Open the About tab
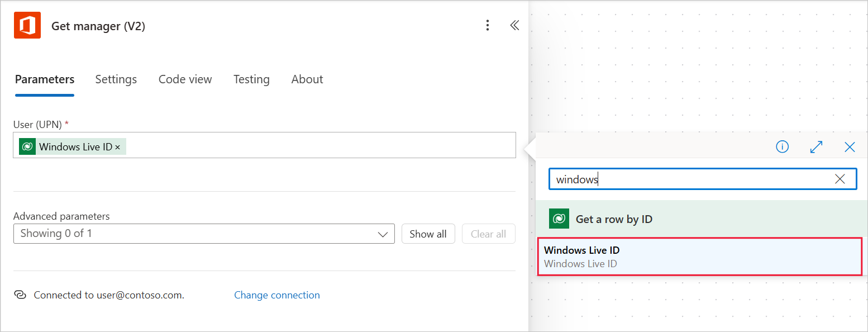This screenshot has width=868, height=332. pyautogui.click(x=307, y=79)
